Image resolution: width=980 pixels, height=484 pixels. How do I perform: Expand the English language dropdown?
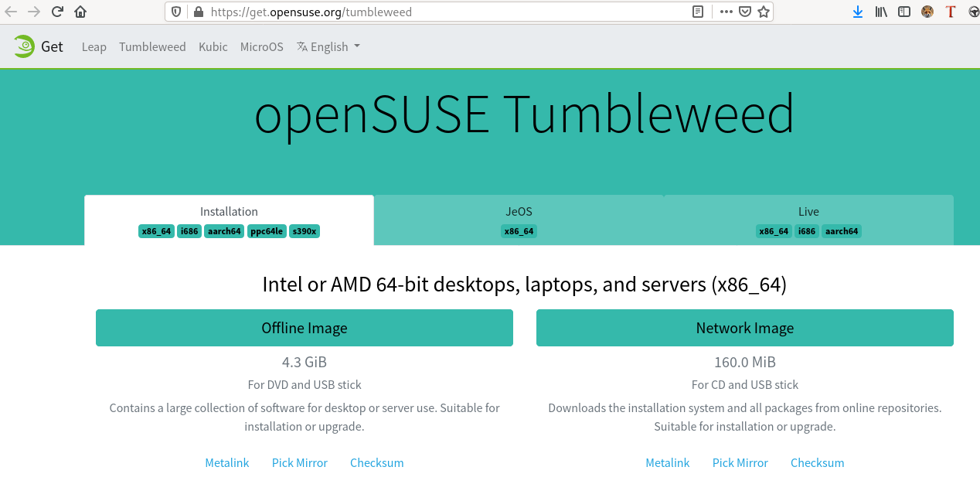pos(328,46)
